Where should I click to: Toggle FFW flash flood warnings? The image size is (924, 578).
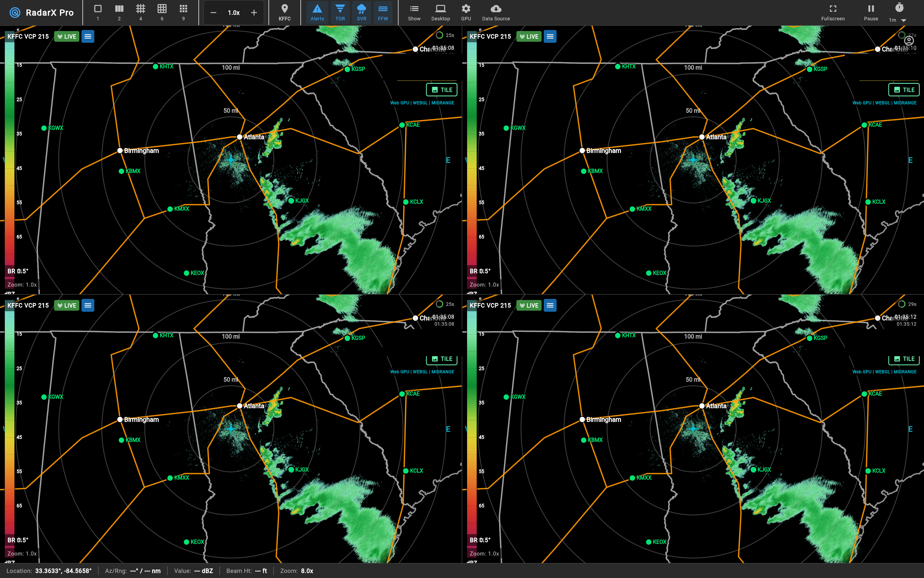383,12
